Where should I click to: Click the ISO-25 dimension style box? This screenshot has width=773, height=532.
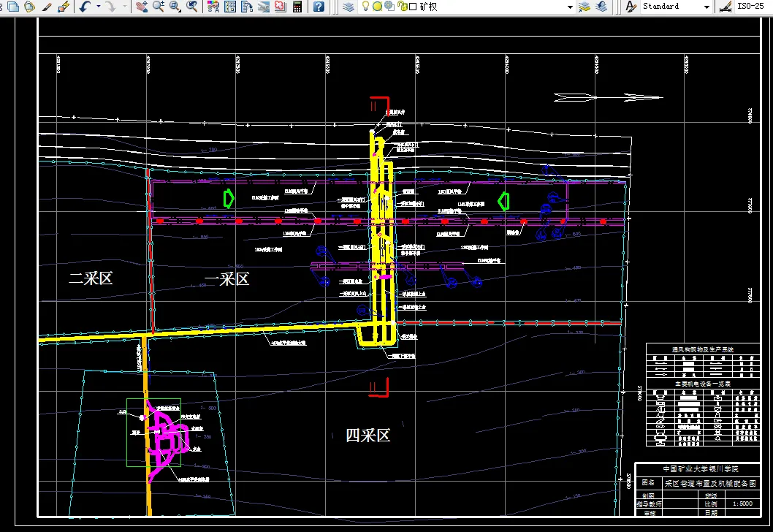pyautogui.click(x=751, y=7)
